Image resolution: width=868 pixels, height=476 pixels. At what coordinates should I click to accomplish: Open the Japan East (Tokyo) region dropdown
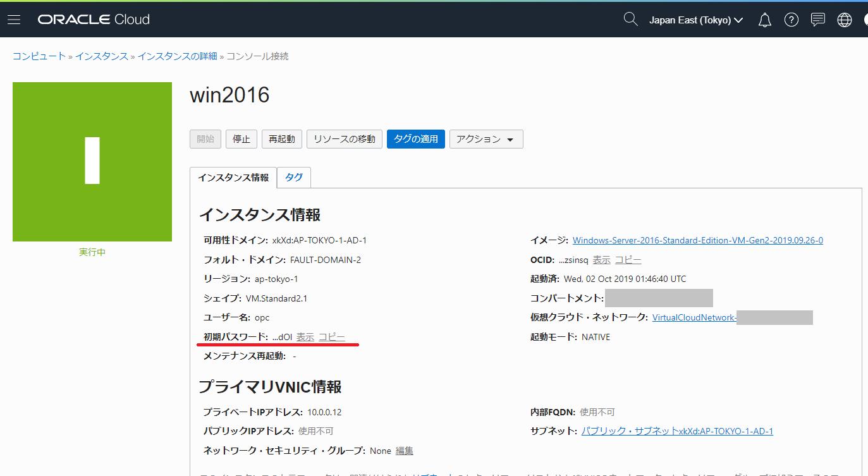coord(696,20)
